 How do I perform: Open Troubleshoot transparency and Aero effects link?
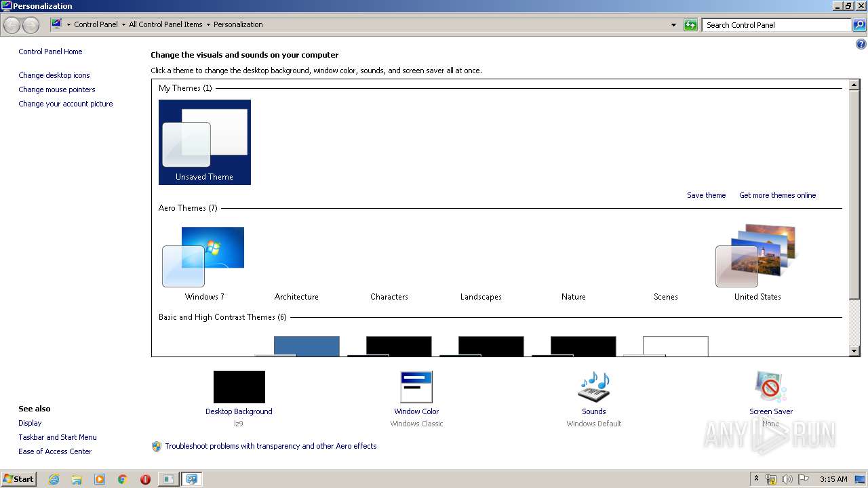tap(271, 446)
